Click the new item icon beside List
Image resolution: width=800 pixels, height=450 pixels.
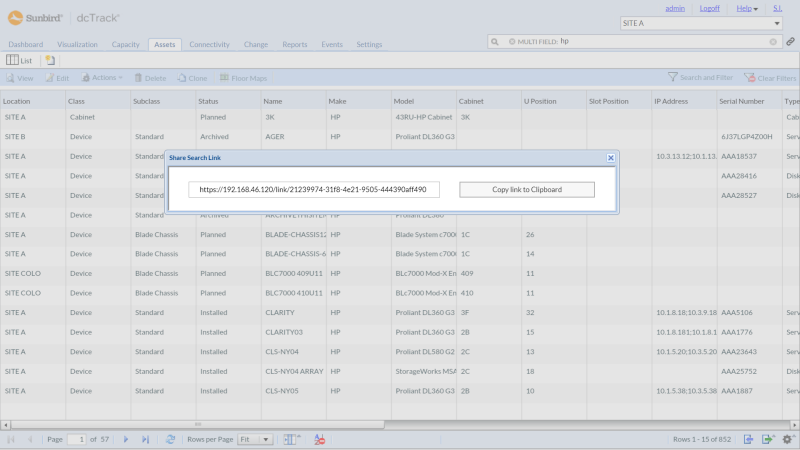point(50,60)
